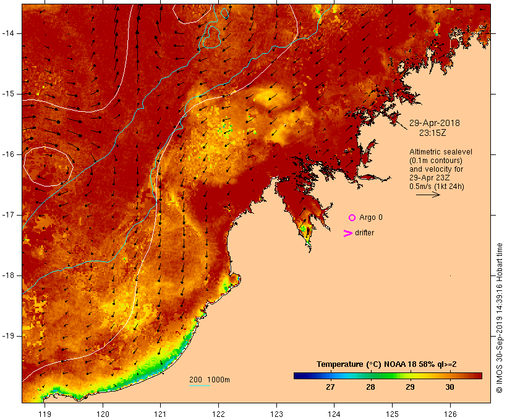507x420 pixels.
Task: Click colorbar value '30'
Action: [x=449, y=387]
